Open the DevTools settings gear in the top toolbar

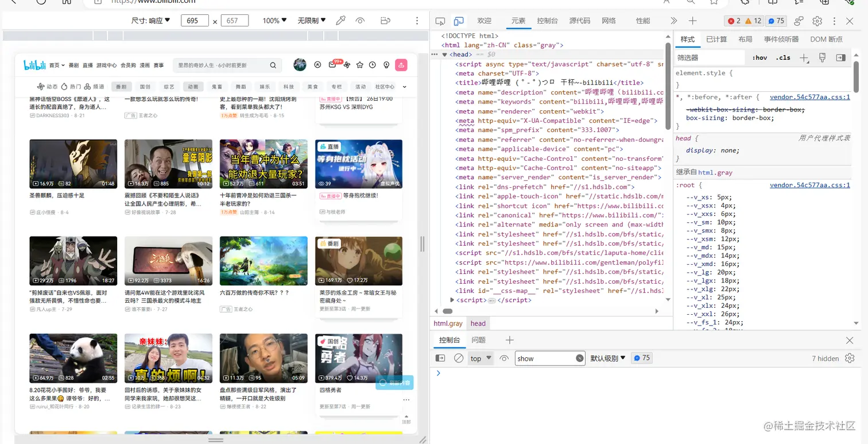point(817,21)
